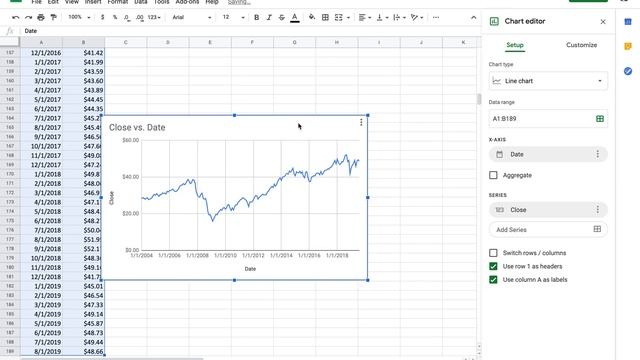The width and height of the screenshot is (640, 360).
Task: Format as currency with the dollar icon
Action: coord(102,18)
